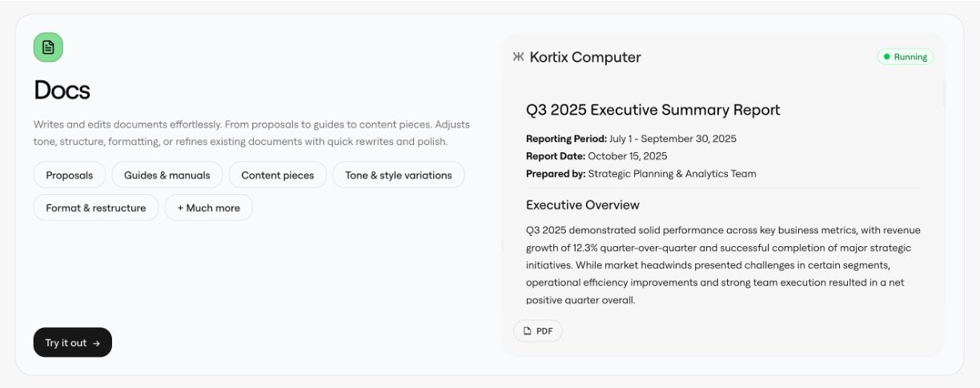Click the Kortix logo icon

coord(518,57)
